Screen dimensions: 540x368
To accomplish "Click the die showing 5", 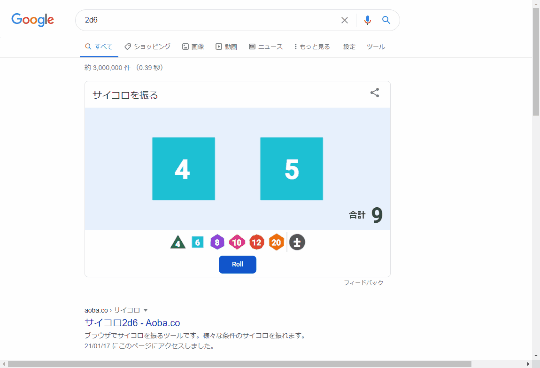I will (x=291, y=169).
